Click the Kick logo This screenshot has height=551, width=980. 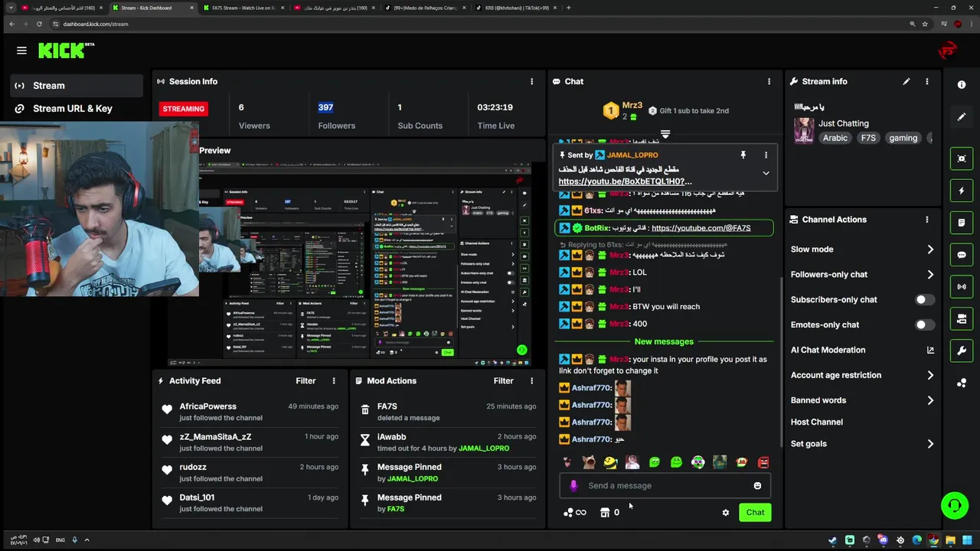tap(66, 51)
